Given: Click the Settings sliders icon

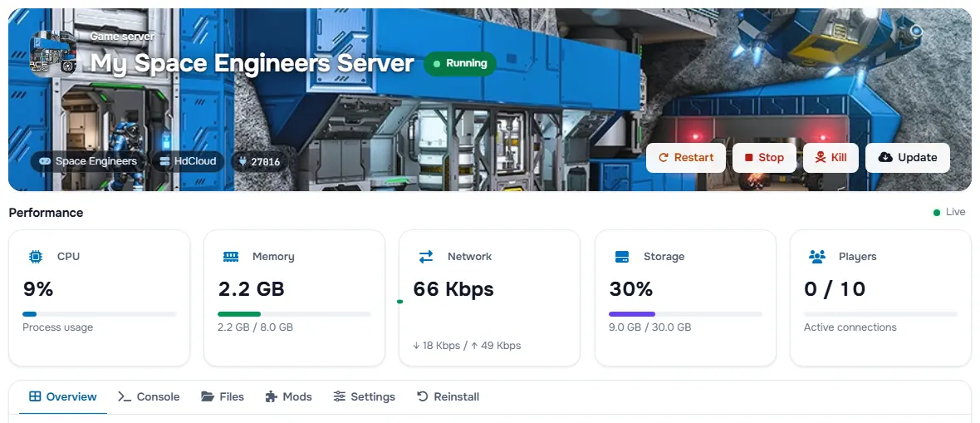Looking at the screenshot, I should coord(340,396).
